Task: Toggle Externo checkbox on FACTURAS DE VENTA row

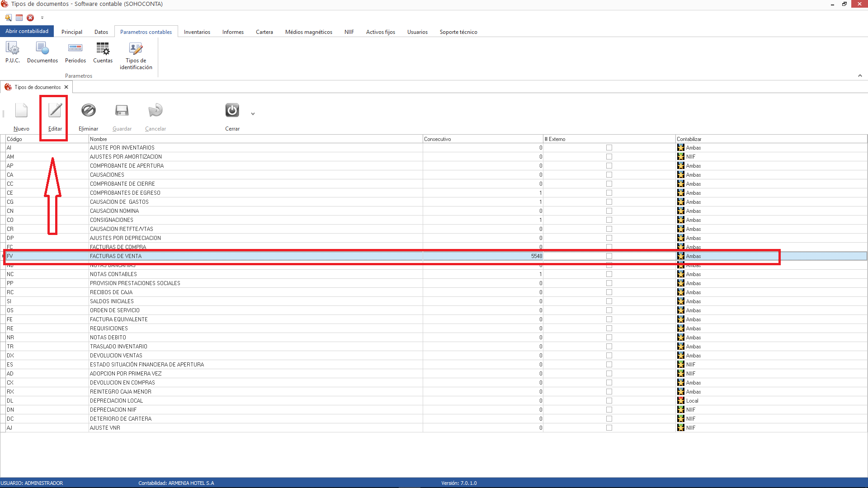Action: tap(609, 256)
